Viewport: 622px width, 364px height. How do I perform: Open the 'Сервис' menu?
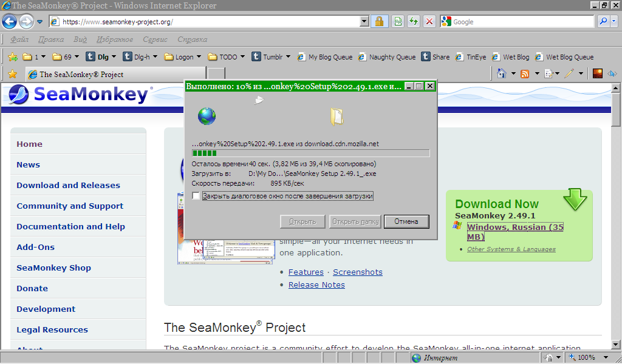pyautogui.click(x=155, y=39)
